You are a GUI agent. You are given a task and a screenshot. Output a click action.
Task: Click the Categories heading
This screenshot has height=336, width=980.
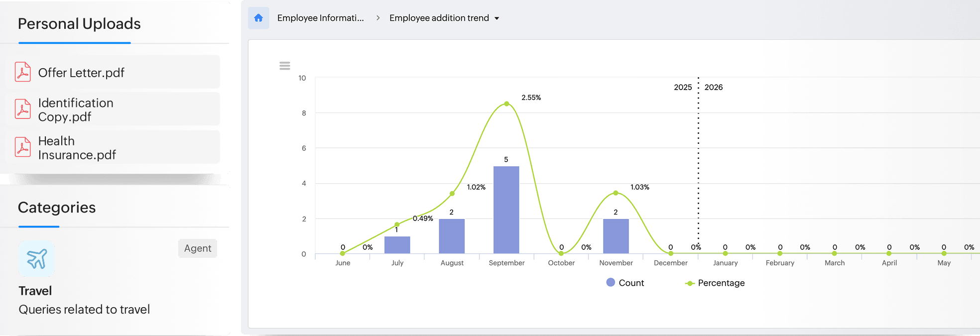(x=57, y=208)
